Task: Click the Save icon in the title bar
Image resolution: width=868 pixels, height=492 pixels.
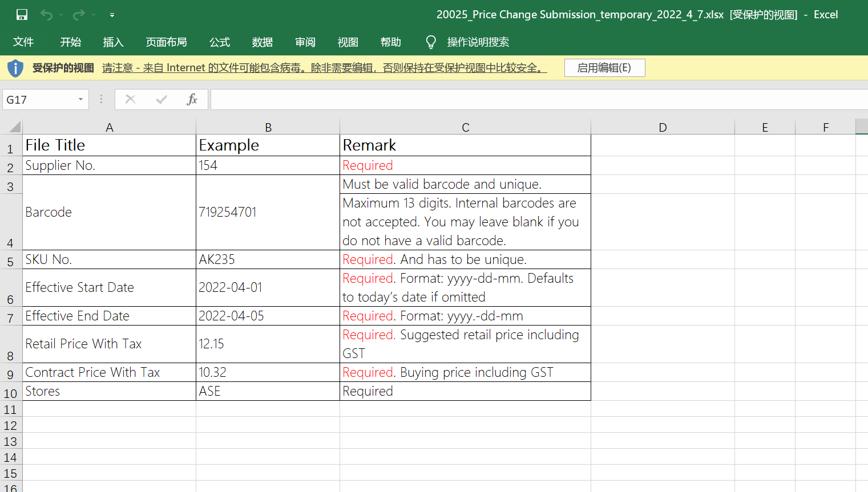Action: tap(22, 15)
